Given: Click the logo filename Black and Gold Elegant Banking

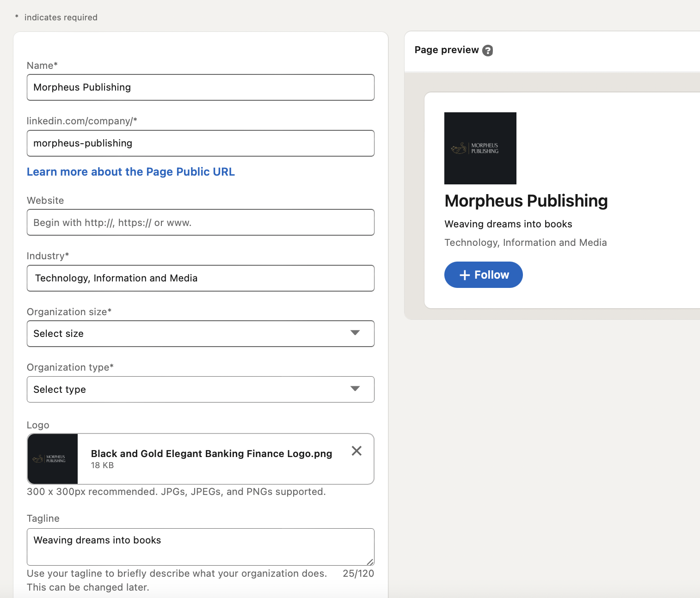Looking at the screenshot, I should (212, 454).
